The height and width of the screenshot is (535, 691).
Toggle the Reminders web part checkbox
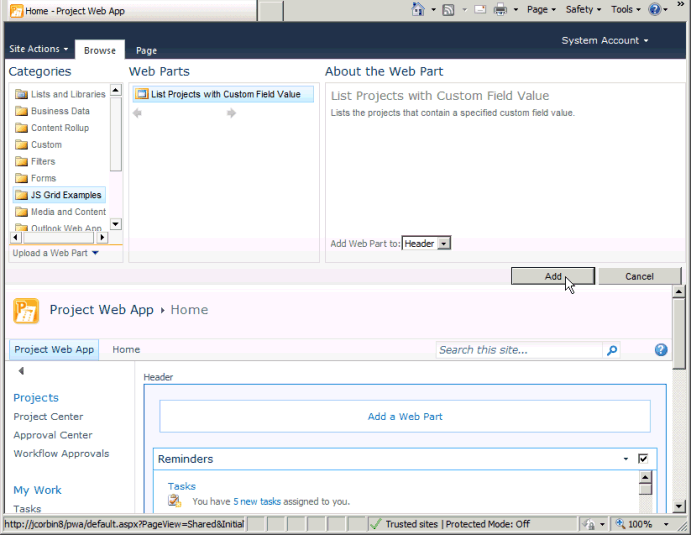coord(643,459)
